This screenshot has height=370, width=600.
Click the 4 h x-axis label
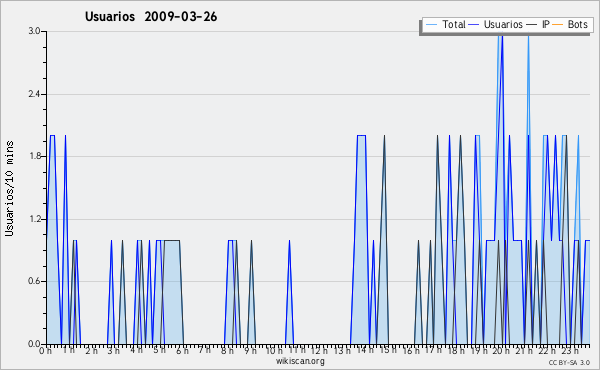point(136,350)
